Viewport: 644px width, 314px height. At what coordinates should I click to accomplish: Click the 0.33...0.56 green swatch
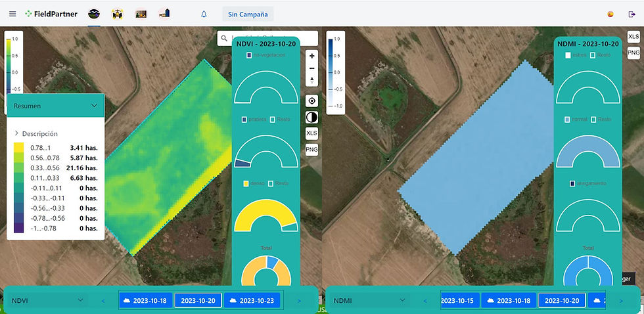click(19, 168)
